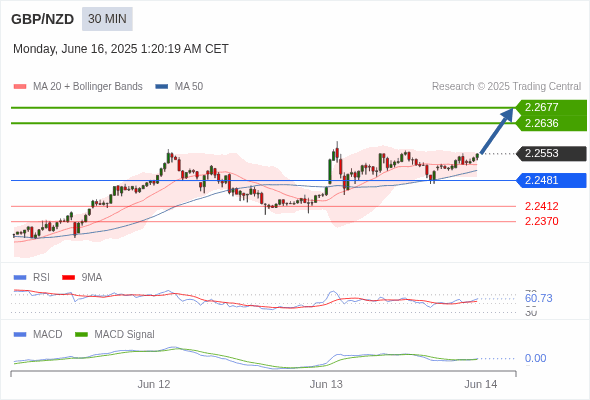Click the 2.2677 green resistance label
Image resolution: width=590 pixels, height=400 pixels.
pos(552,107)
